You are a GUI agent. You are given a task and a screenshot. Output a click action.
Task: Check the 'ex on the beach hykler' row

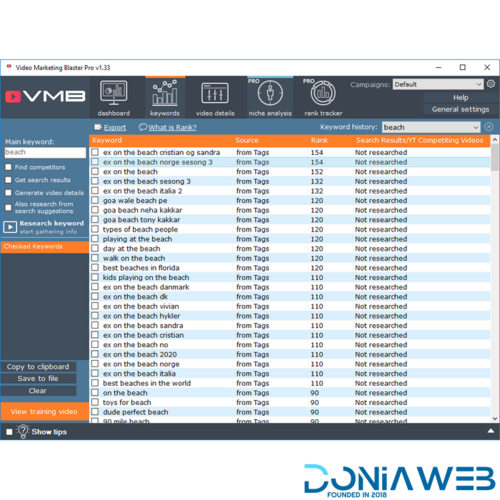tap(95, 316)
